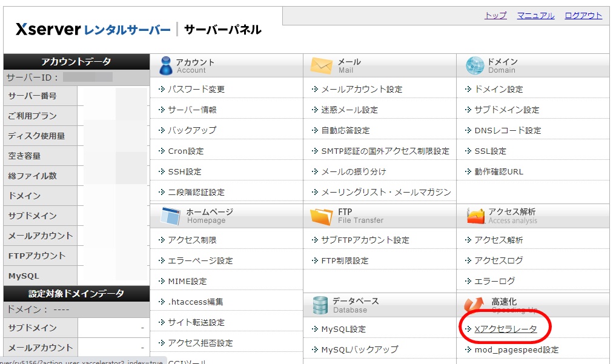This screenshot has width=616, height=364.
Task: Click the Xアクセラレータ link
Action: click(x=505, y=329)
